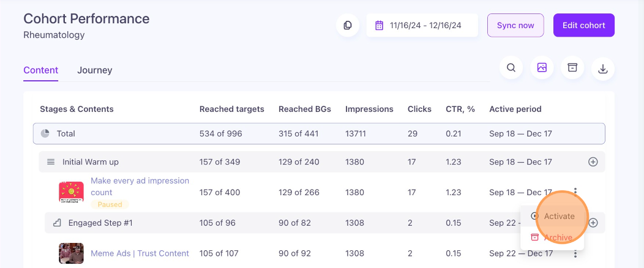The height and width of the screenshot is (268, 644).
Task: Click the Reached BGs column header
Action: coord(305,109)
